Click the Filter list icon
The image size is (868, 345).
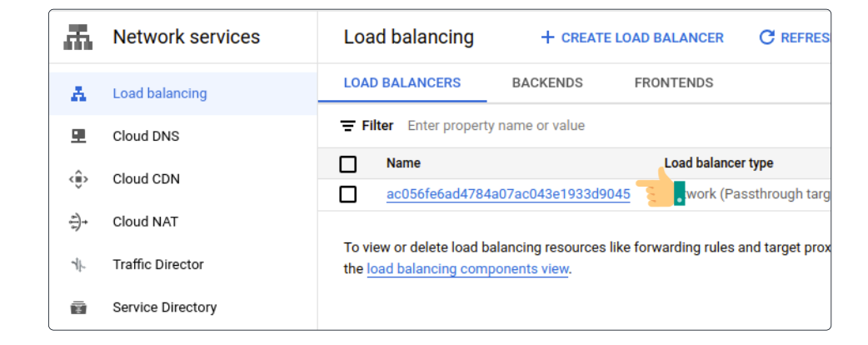click(348, 126)
